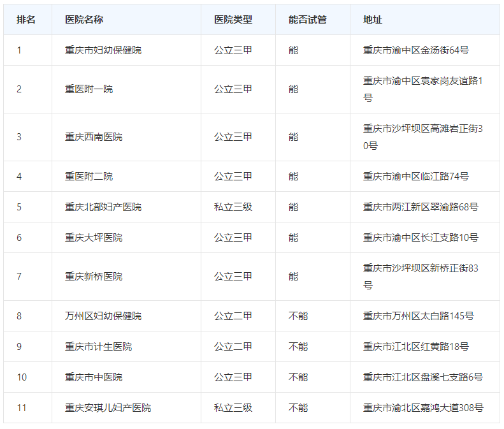Select the 重庆大坪医院 cell
The height and width of the screenshot is (429, 504).
click(94, 238)
